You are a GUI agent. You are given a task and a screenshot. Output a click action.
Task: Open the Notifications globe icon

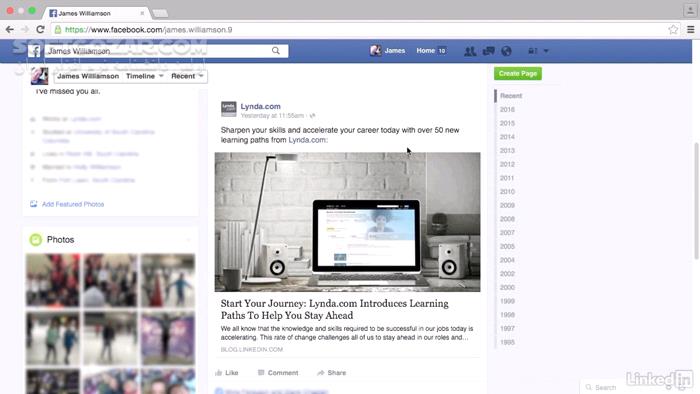tap(506, 51)
